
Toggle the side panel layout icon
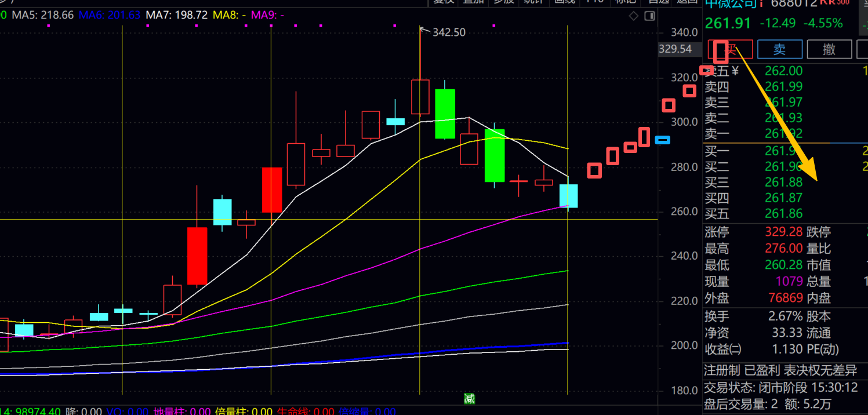point(650,16)
